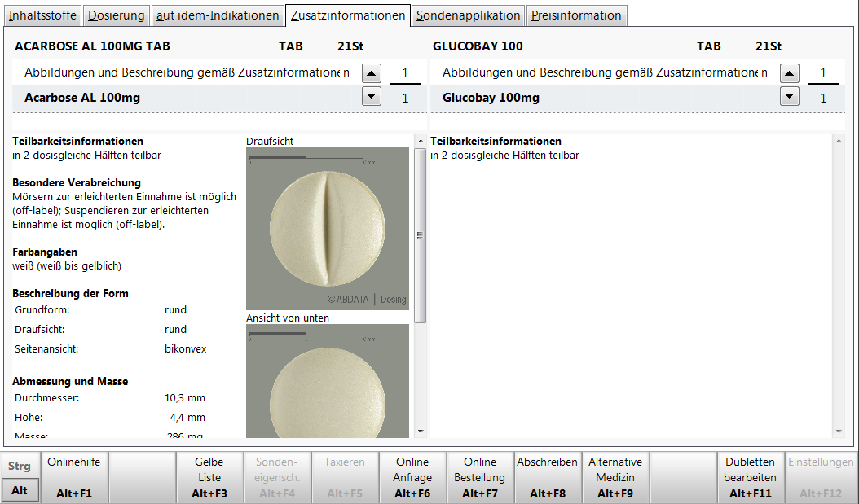Switch to the Dosierung tab
Screen dimensions: 859x504
point(117,15)
